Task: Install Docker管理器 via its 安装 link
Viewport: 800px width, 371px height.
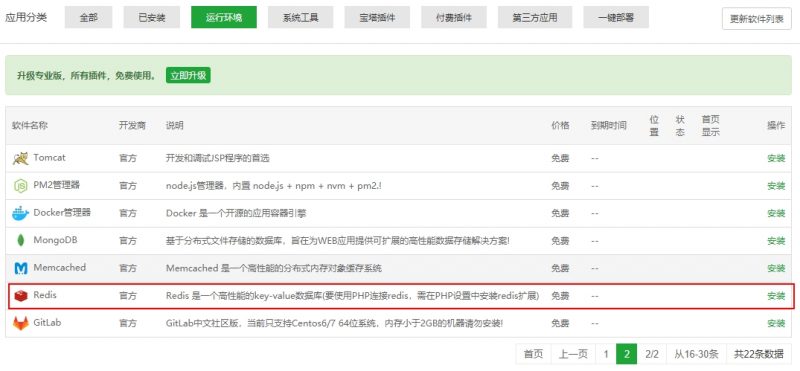Action: [x=776, y=213]
